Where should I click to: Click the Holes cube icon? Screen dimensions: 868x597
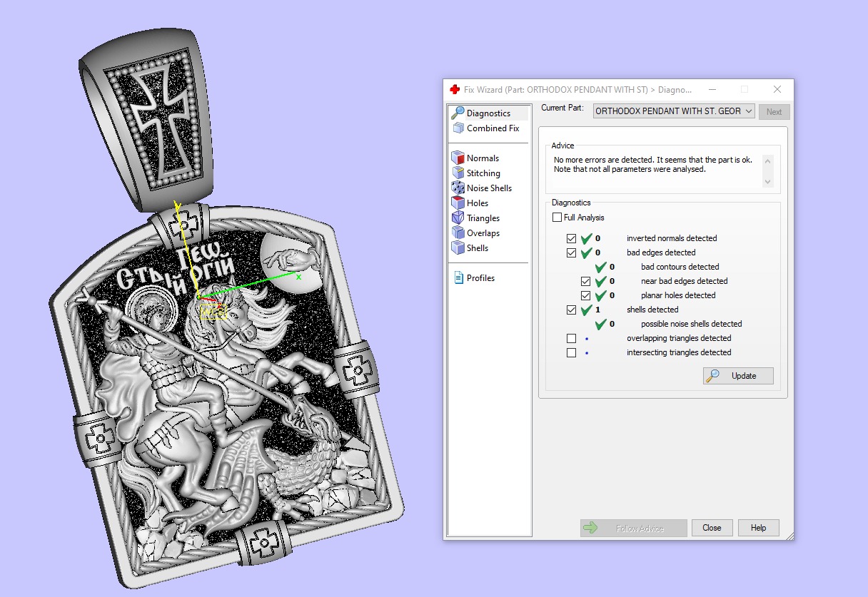pyautogui.click(x=458, y=203)
